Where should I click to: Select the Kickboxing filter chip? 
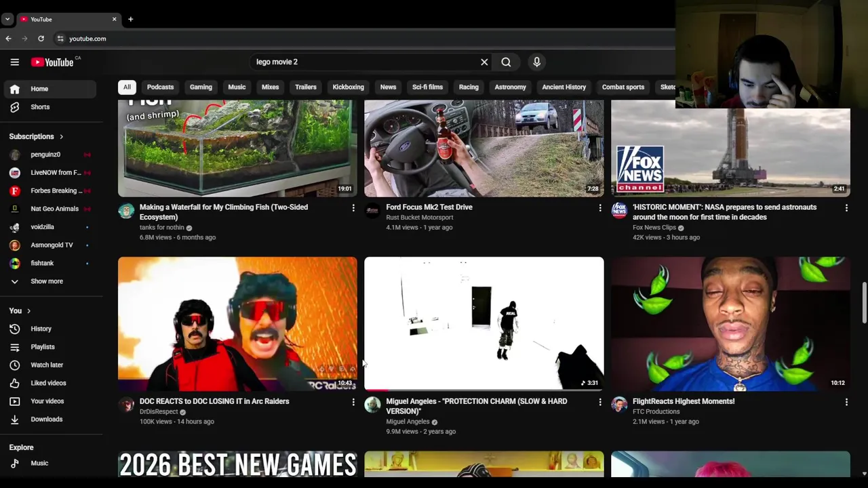tap(348, 87)
